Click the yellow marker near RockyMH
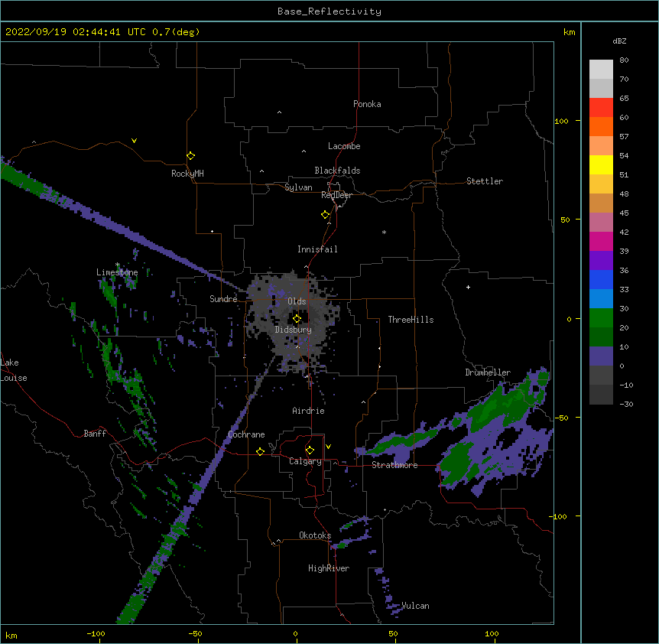Screen dimensions: 659x644 (x=190, y=155)
